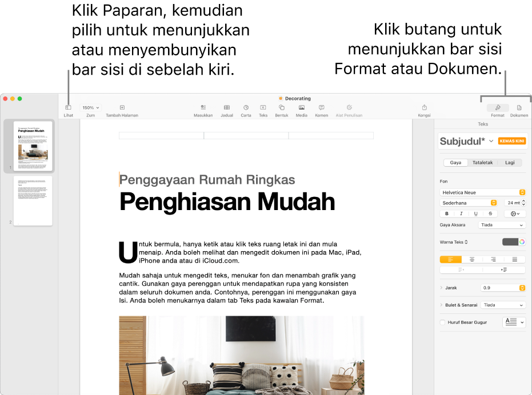Open the Helvetica Neue font dropdown

click(483, 192)
